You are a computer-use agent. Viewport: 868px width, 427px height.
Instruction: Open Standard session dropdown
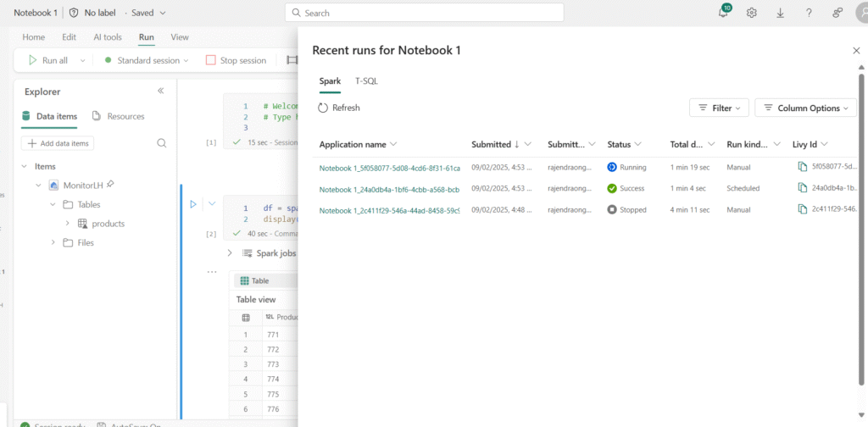point(147,60)
